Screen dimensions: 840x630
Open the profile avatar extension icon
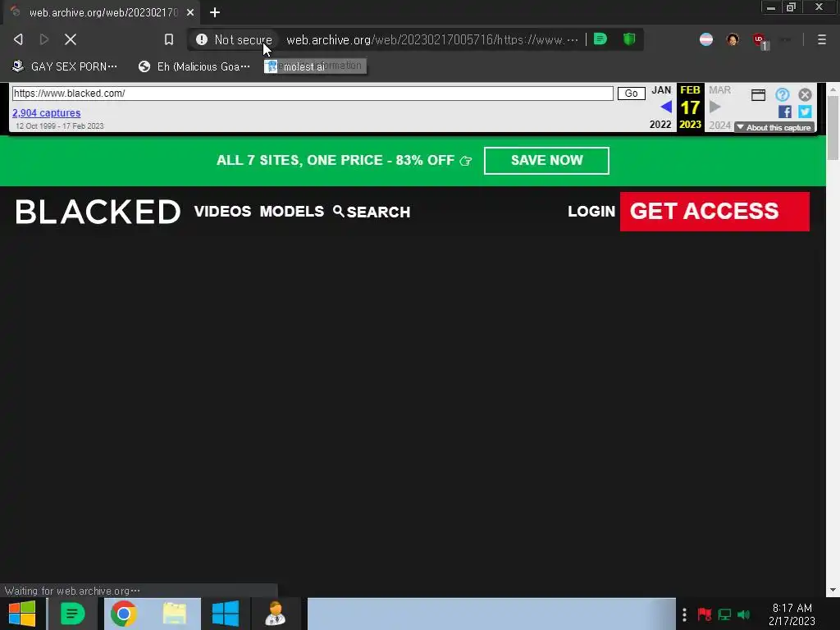[x=733, y=39]
